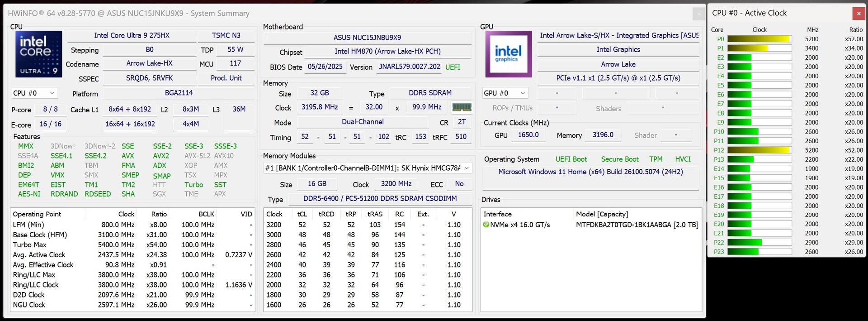Select the MTFDKBA2T0TGD drive model entry

(637, 225)
